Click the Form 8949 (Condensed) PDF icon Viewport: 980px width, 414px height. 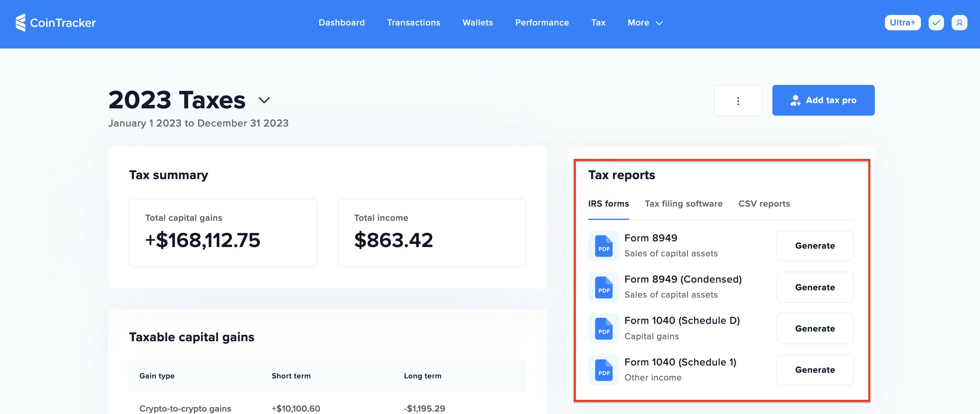604,287
